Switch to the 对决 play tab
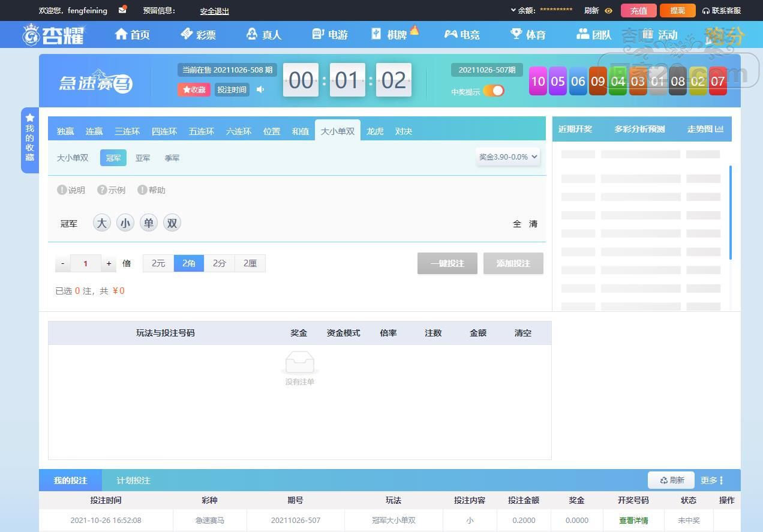 click(x=404, y=131)
